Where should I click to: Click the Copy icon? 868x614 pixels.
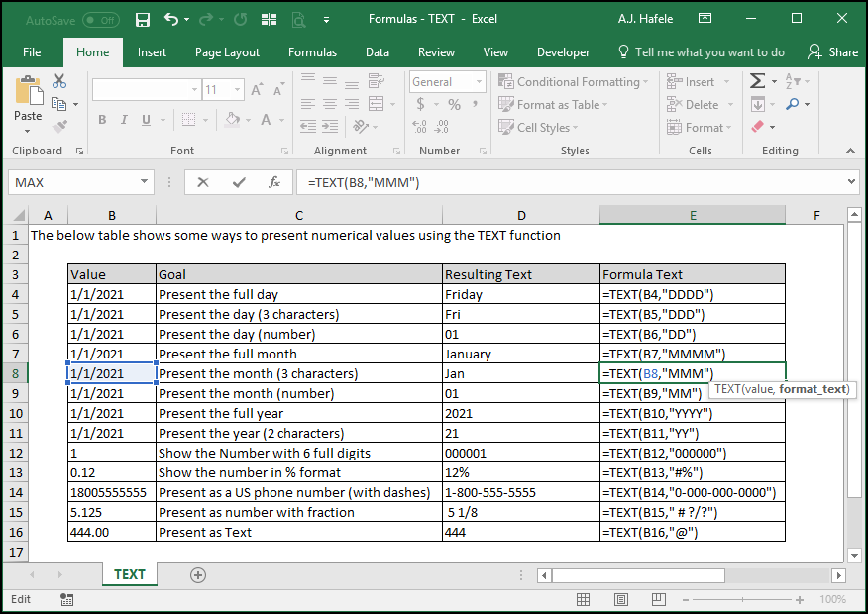58,103
